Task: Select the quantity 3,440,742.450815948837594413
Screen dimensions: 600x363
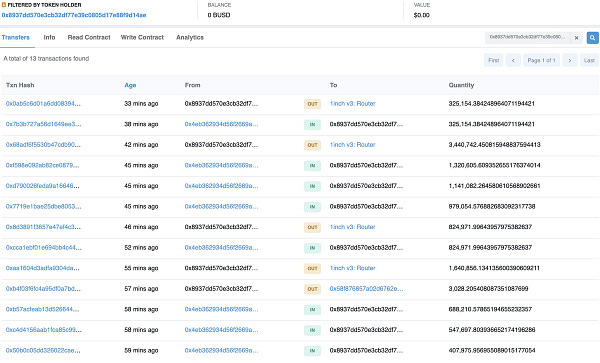Action: click(x=494, y=145)
